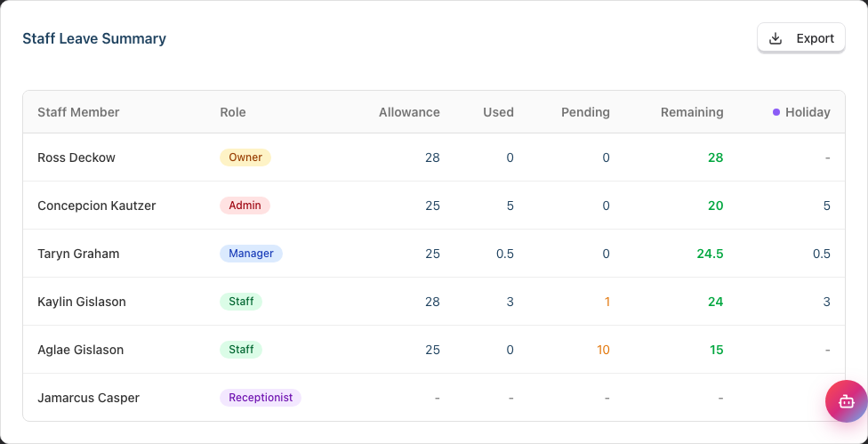Select staff member Ross Deckow
Image resolution: width=868 pixels, height=444 pixels.
[x=76, y=157]
